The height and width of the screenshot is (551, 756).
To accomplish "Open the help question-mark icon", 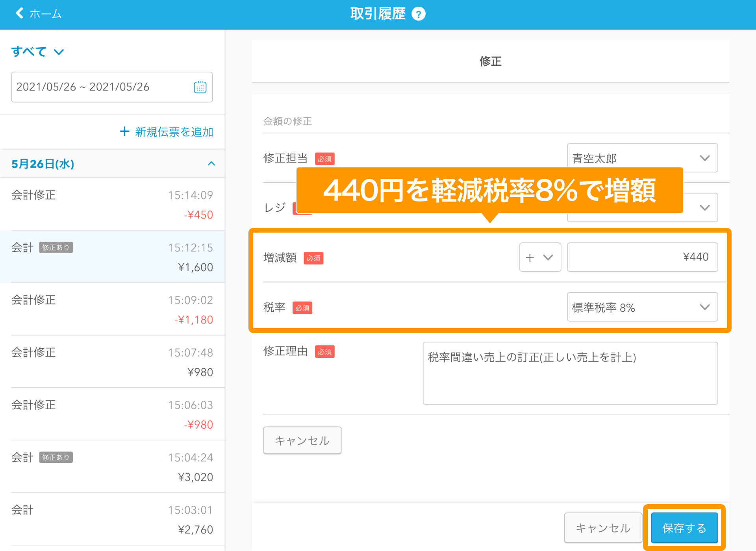I will (418, 14).
